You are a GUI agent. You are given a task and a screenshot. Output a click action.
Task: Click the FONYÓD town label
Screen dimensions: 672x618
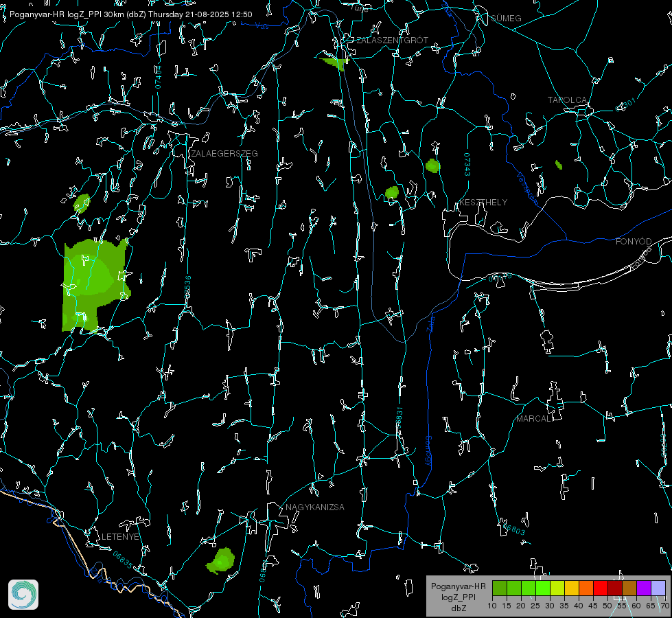click(634, 242)
